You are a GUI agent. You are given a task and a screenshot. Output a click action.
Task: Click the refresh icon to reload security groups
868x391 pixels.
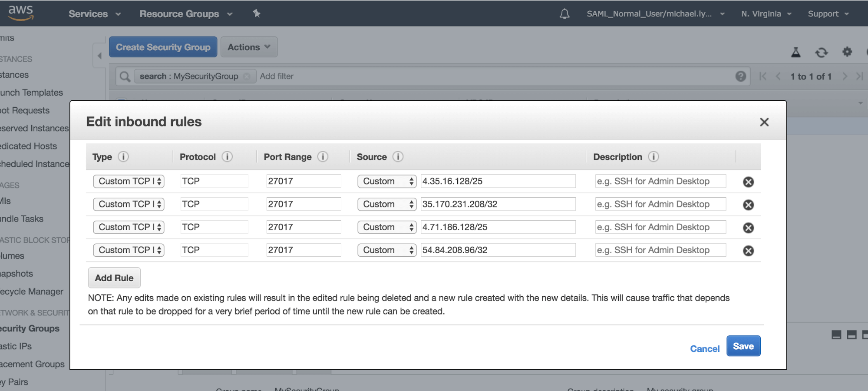point(821,53)
